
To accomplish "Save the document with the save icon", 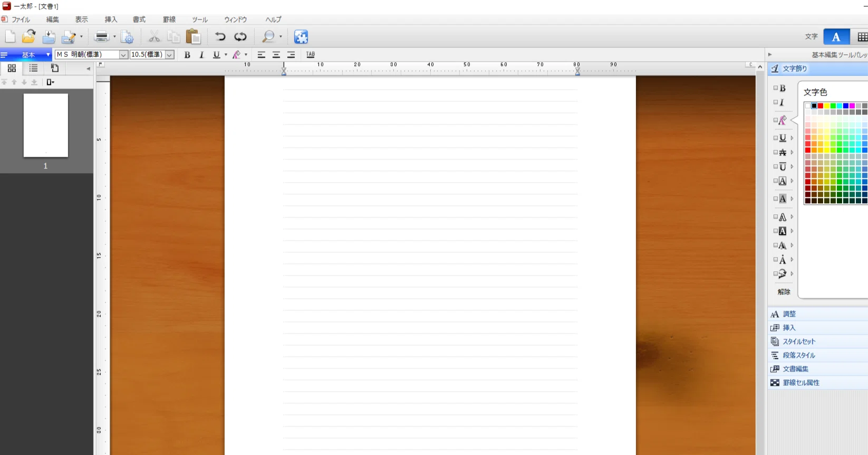I will click(x=49, y=36).
